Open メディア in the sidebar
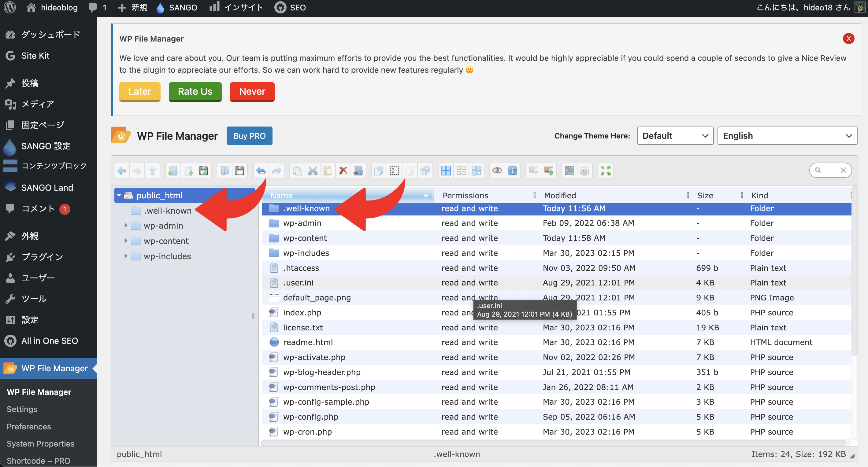The height and width of the screenshot is (467, 868). pos(49,104)
